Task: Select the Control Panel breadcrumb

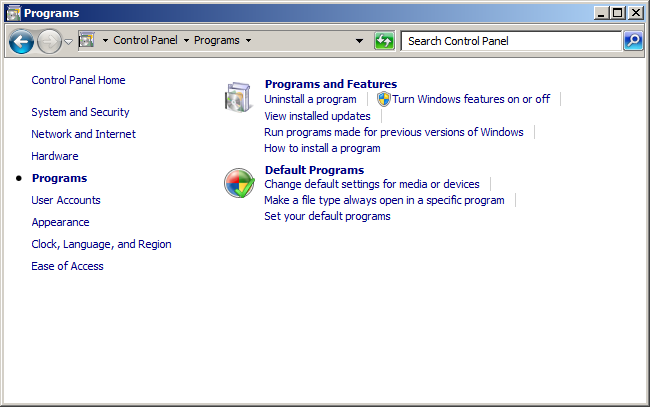Action: pos(146,40)
